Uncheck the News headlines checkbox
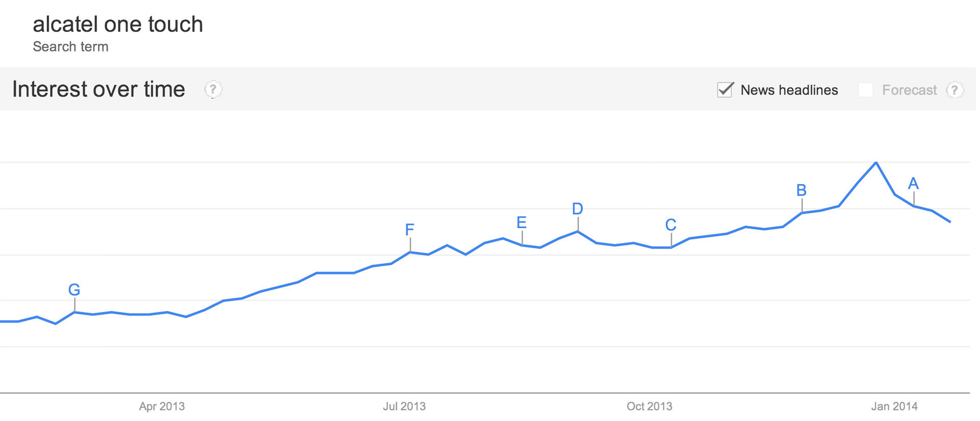The height and width of the screenshot is (421, 980). pos(725,90)
